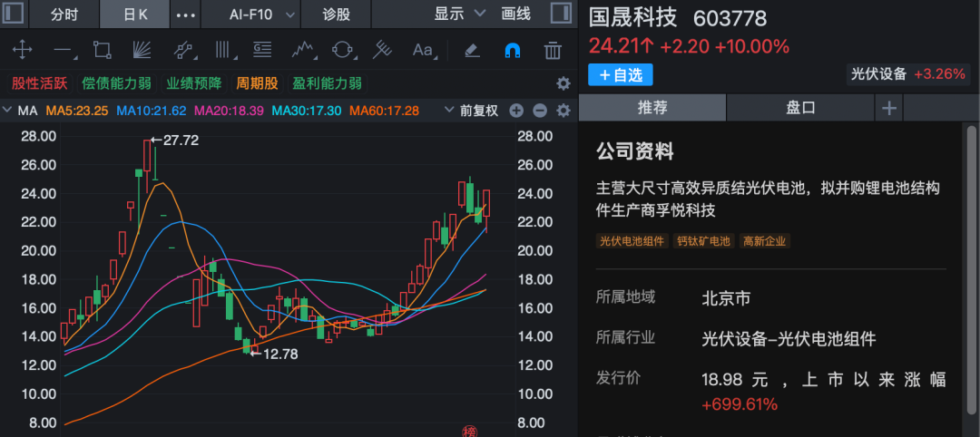Toggle the left sidebar panel
Image resolution: width=980 pixels, height=437 pixels.
click(11, 15)
